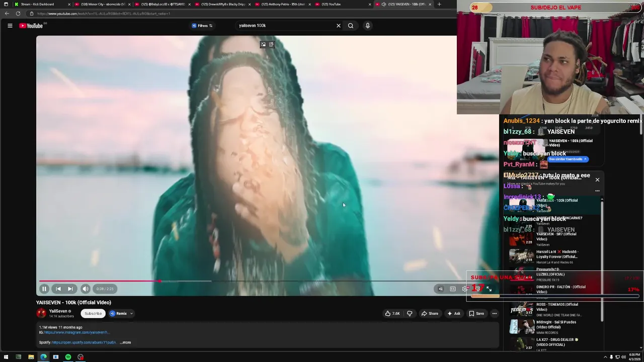The height and width of the screenshot is (362, 644).
Task: Close the 'Stream - Kick Dashboard' tab
Action: pyautogui.click(x=69, y=4)
